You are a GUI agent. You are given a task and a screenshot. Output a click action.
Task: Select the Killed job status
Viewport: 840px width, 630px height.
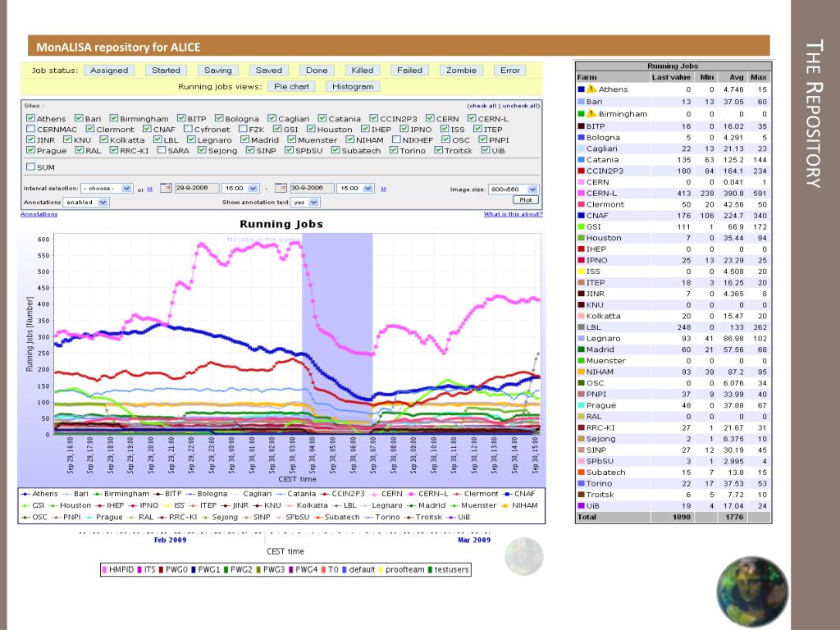[x=362, y=71]
